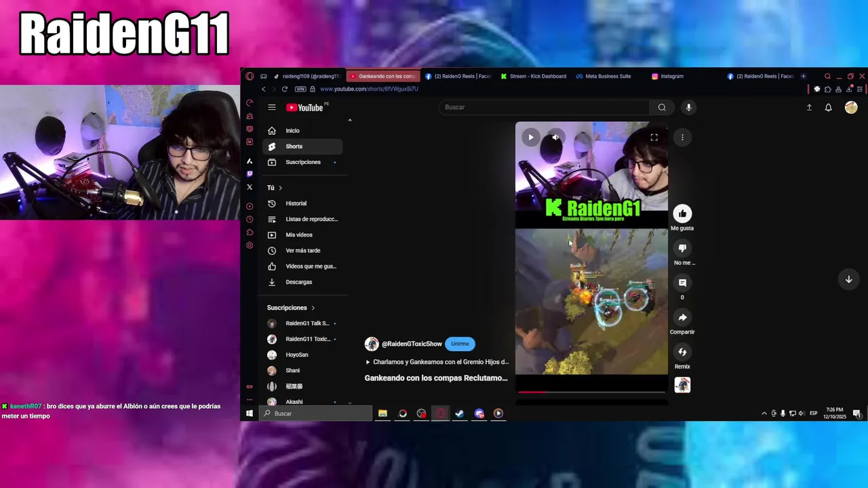
Task: Open Videos que me gustan
Action: coord(301,266)
